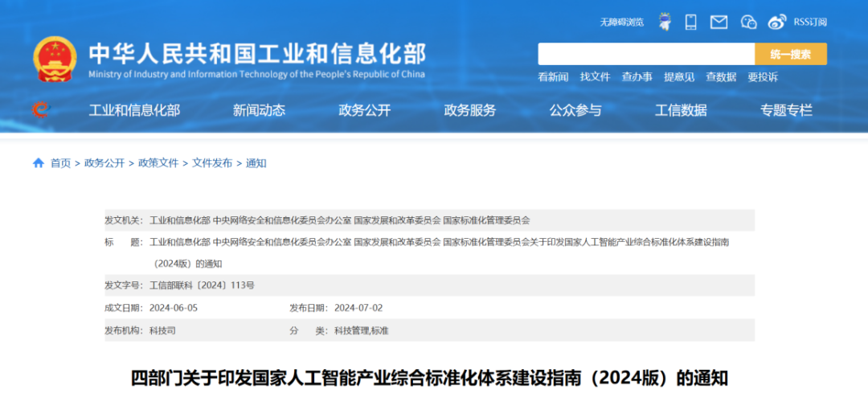Open the robot assistant icon

click(x=665, y=22)
